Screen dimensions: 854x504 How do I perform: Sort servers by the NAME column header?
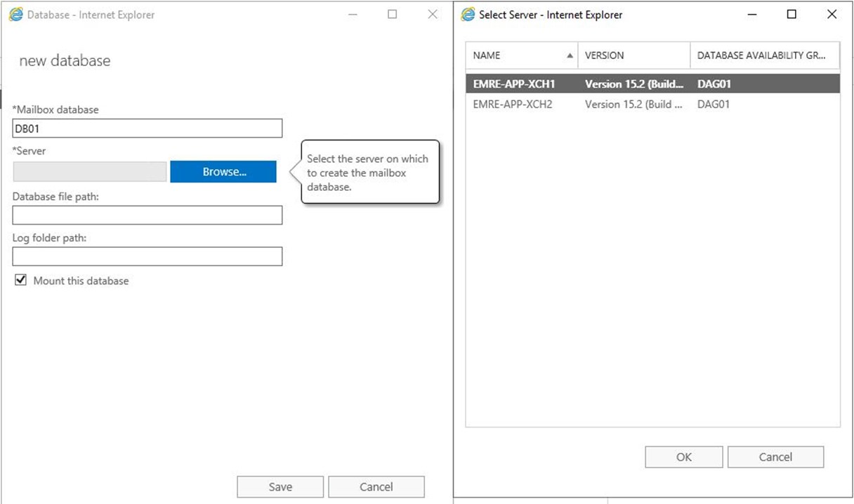point(522,55)
